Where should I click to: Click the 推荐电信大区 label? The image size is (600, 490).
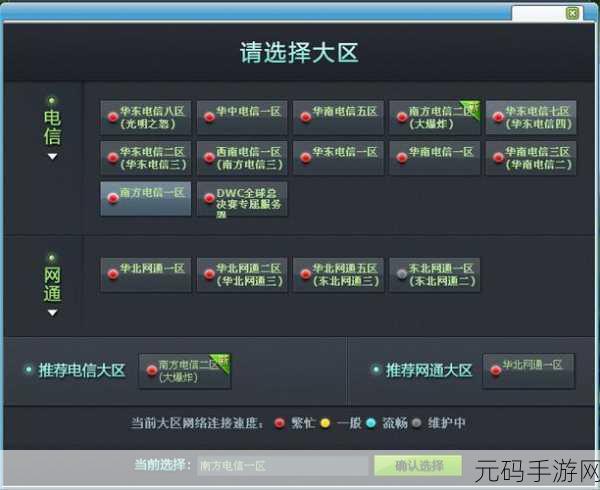[82, 370]
